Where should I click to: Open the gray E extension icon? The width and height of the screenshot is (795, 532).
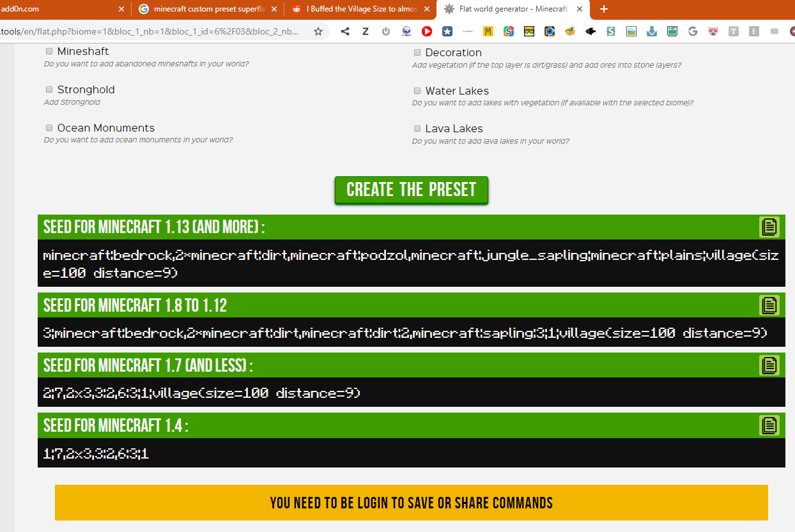[754, 31]
